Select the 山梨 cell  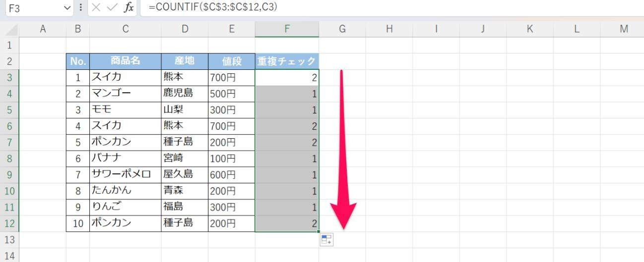[185, 110]
